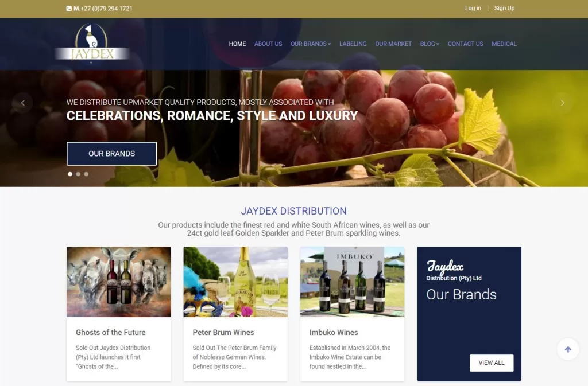Open the Labeling menu item

pyautogui.click(x=353, y=44)
